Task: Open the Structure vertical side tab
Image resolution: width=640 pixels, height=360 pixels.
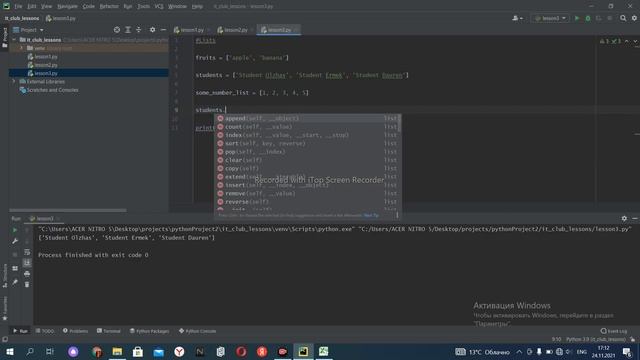Action: (x=5, y=276)
